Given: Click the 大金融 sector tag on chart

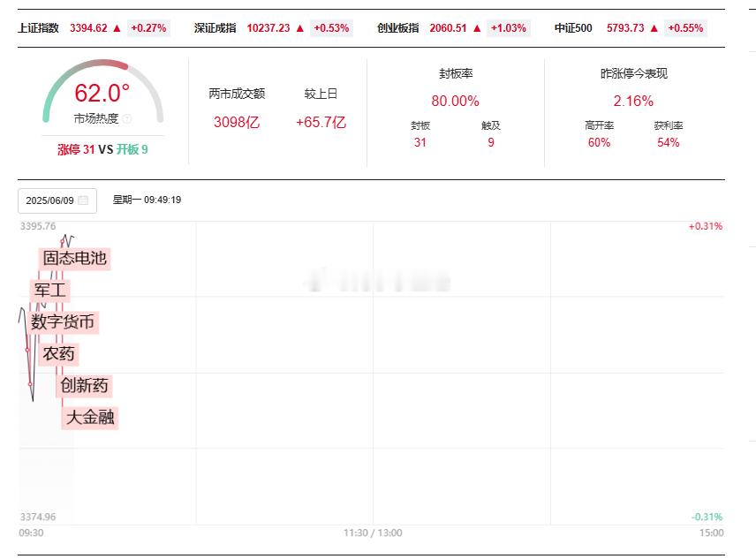Looking at the screenshot, I should click(x=90, y=418).
